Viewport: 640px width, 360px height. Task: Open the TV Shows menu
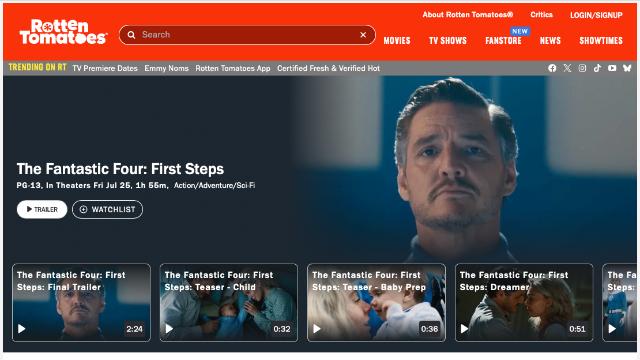448,41
